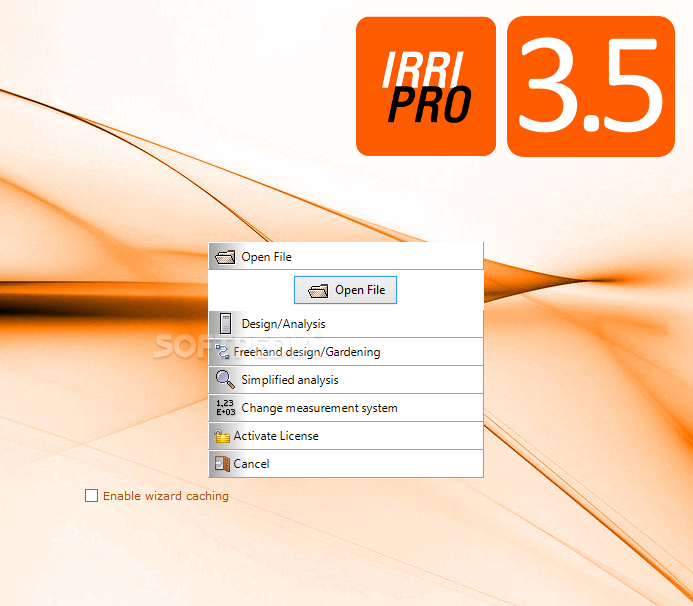This screenshot has height=606, width=693.
Task: Expand the Open File header row
Action: coord(346,256)
